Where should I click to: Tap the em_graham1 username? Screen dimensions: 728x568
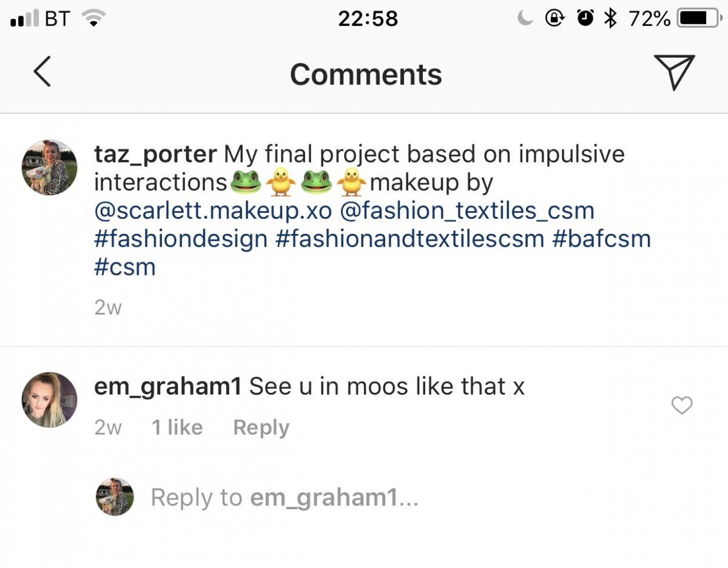(168, 386)
